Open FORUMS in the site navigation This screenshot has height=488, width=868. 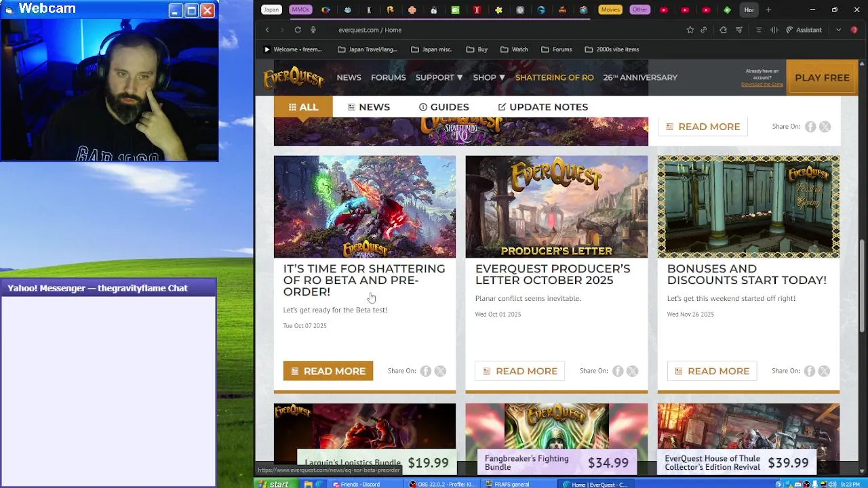click(x=388, y=77)
